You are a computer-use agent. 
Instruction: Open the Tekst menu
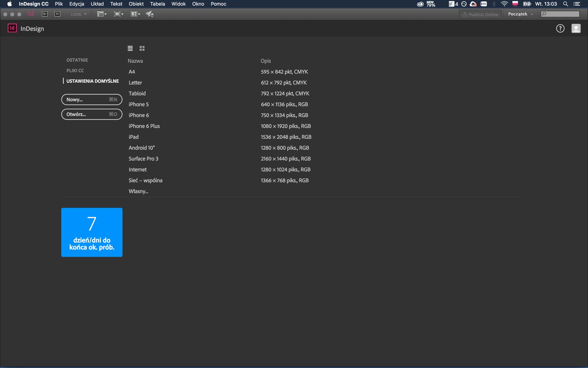[x=116, y=4]
